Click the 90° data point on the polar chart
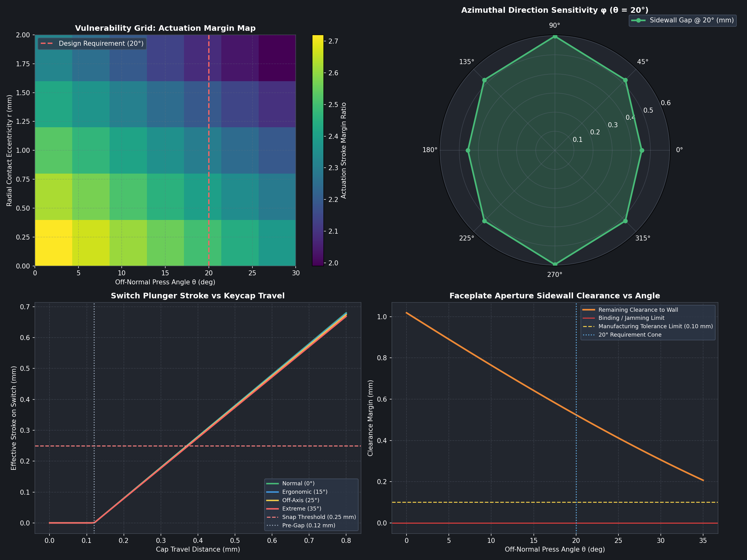Image resolution: width=747 pixels, height=560 pixels. coord(555,36)
